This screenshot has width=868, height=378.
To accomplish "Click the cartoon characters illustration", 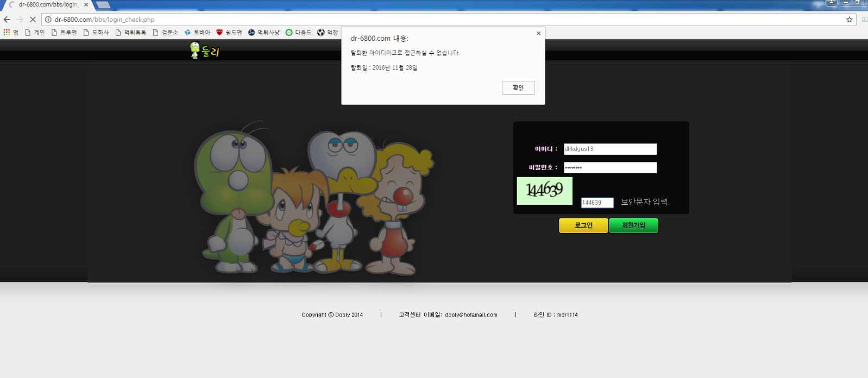I will 314,198.
